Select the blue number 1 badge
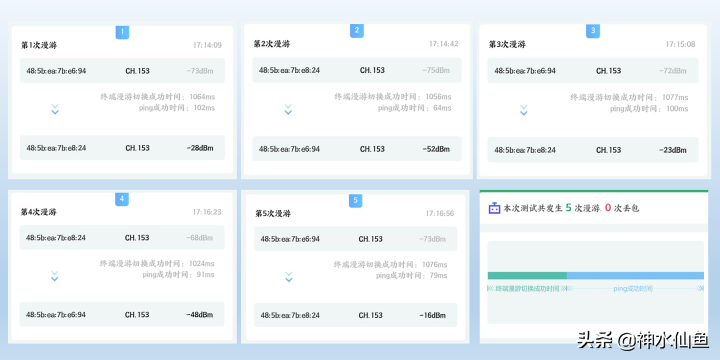The image size is (720, 360). pos(122,32)
